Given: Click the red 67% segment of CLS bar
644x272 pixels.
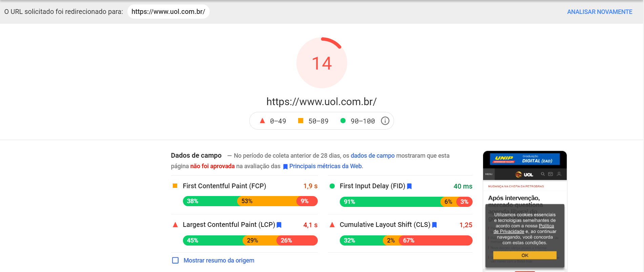Looking at the screenshot, I should tap(436, 240).
